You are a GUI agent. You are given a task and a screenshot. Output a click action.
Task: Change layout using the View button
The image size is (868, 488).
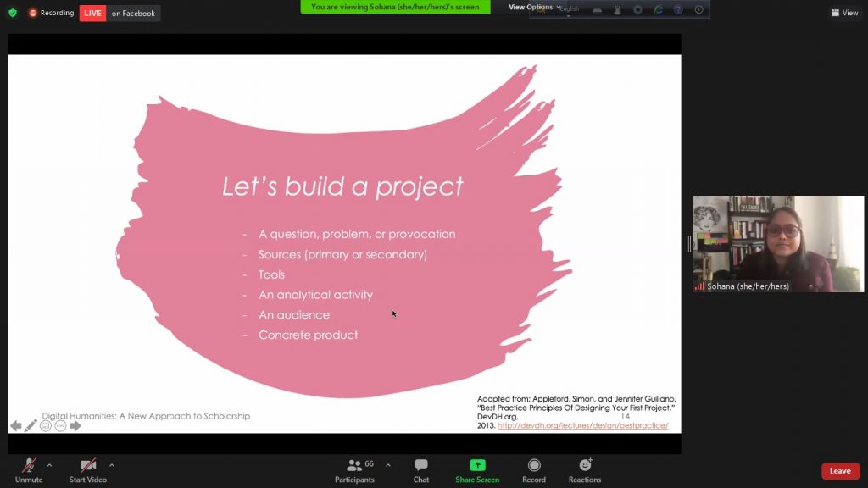845,13
